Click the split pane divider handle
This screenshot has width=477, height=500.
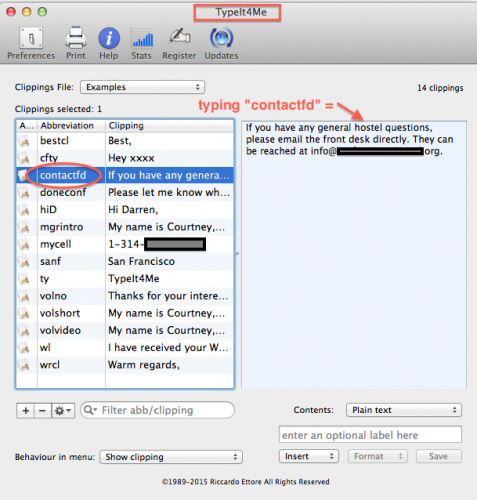tap(238, 254)
